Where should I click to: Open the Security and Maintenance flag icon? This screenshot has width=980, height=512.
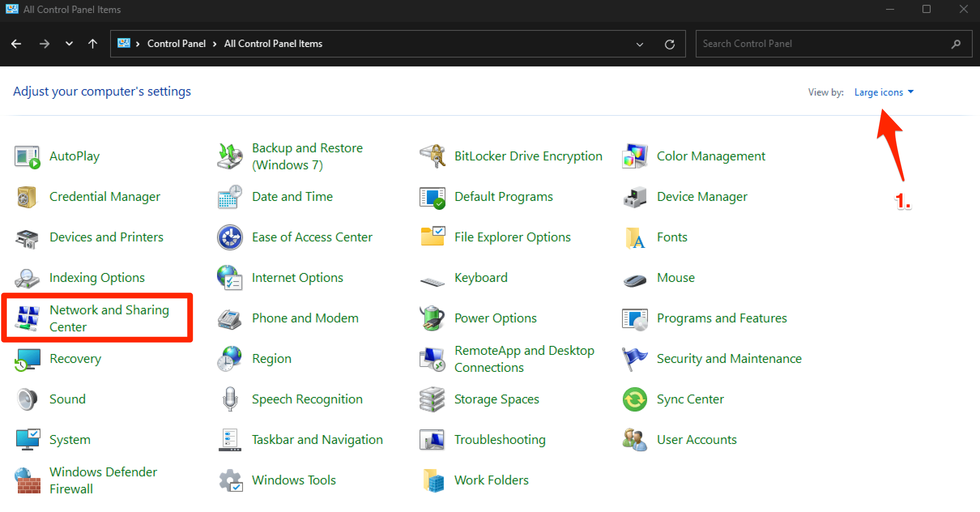(x=635, y=359)
